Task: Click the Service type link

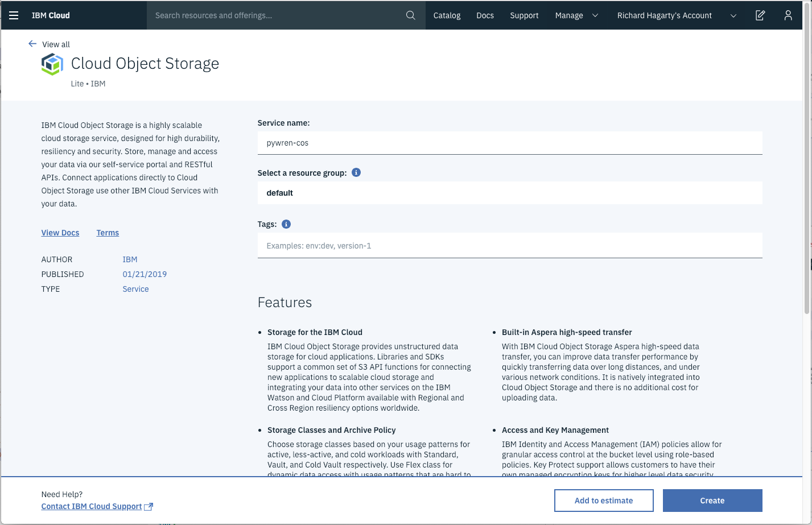Action: coord(135,289)
